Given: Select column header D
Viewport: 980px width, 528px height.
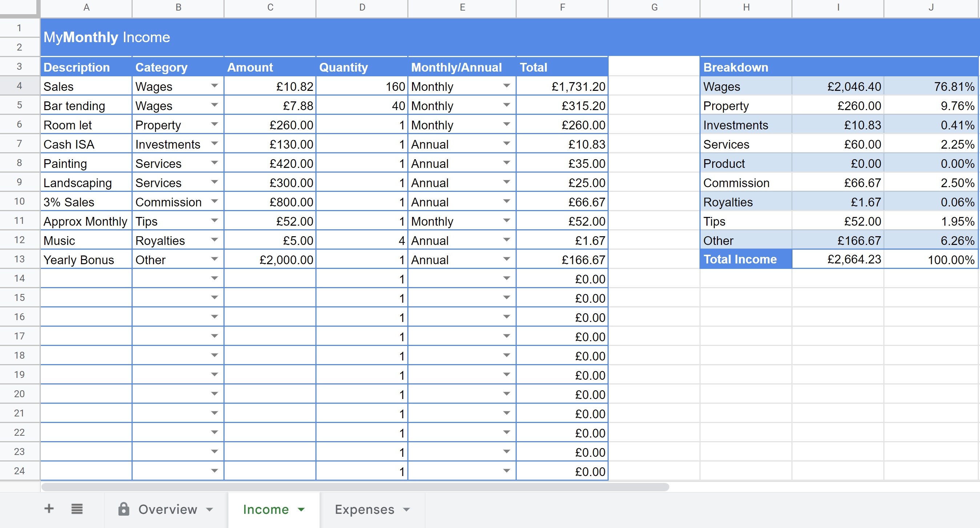Looking at the screenshot, I should 362,7.
